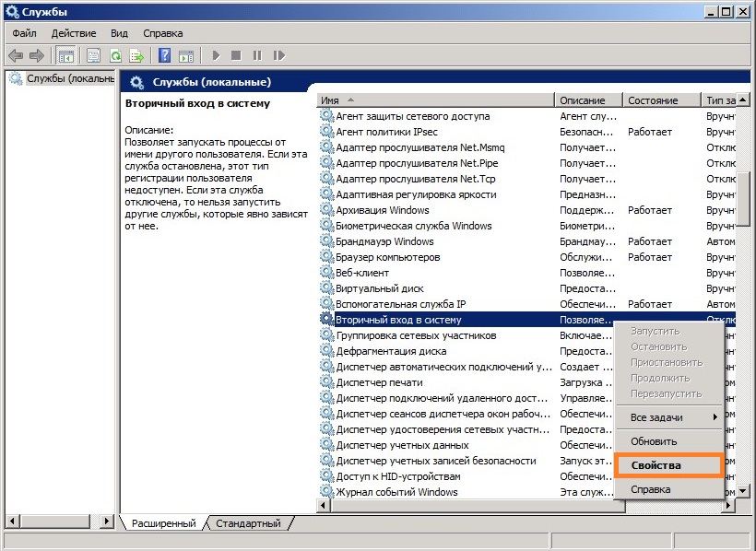Click the Back arrow toolbar icon
The image size is (756, 551).
coord(16,56)
